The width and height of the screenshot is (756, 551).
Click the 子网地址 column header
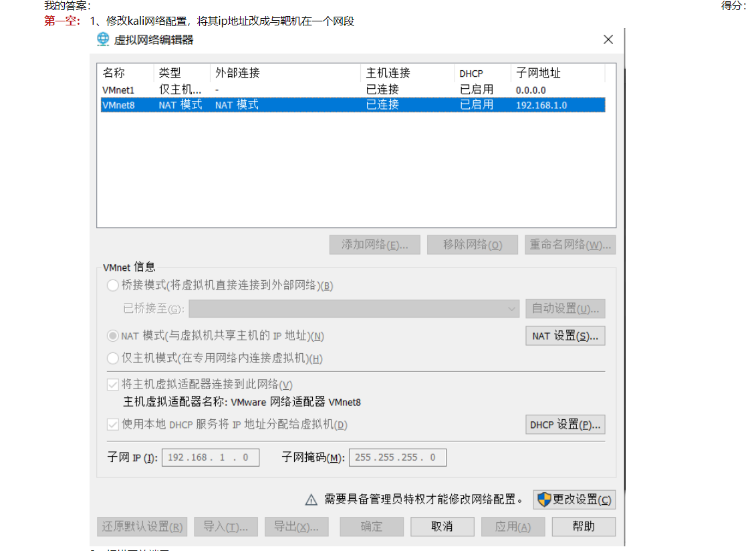pos(558,73)
